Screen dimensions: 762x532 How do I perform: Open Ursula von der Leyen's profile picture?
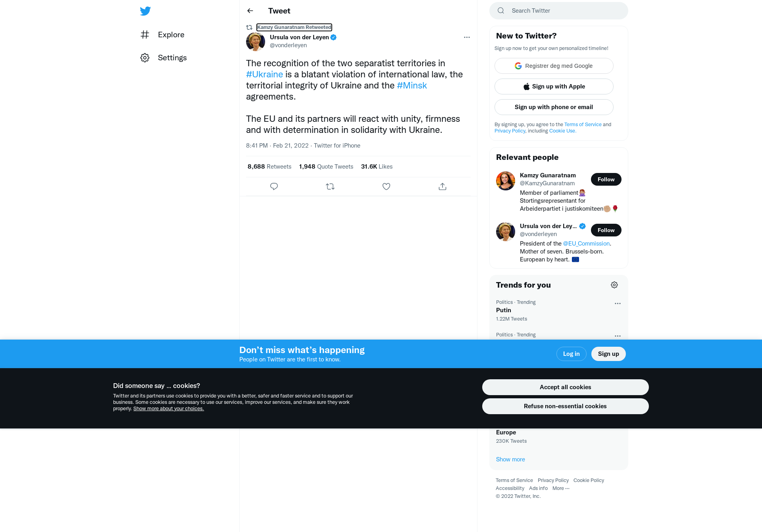256,41
